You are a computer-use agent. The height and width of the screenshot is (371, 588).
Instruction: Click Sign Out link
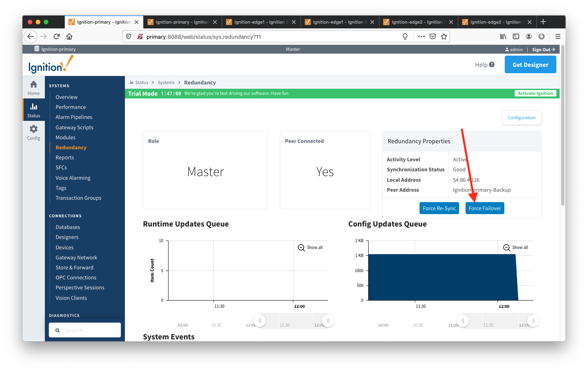(x=543, y=50)
